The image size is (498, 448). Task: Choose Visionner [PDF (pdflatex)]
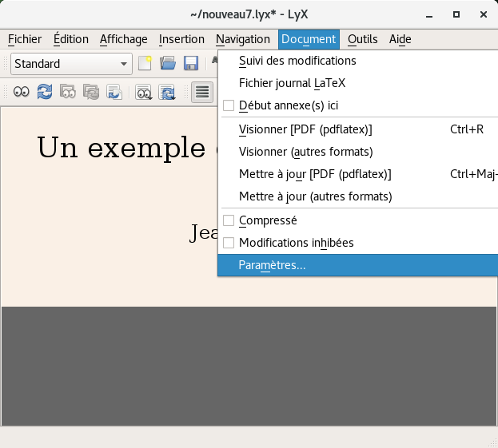(x=358, y=129)
